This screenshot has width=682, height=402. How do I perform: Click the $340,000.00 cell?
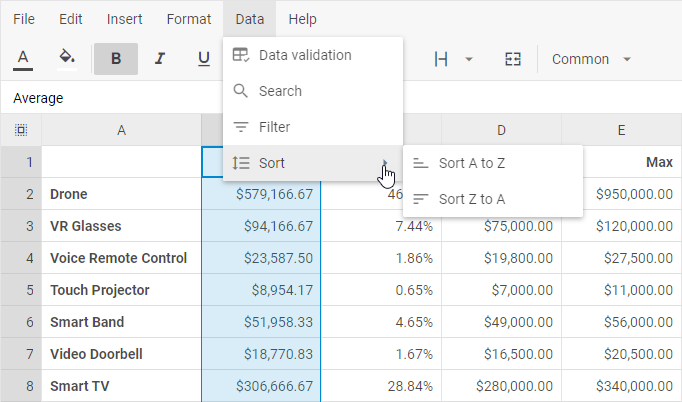click(621, 386)
